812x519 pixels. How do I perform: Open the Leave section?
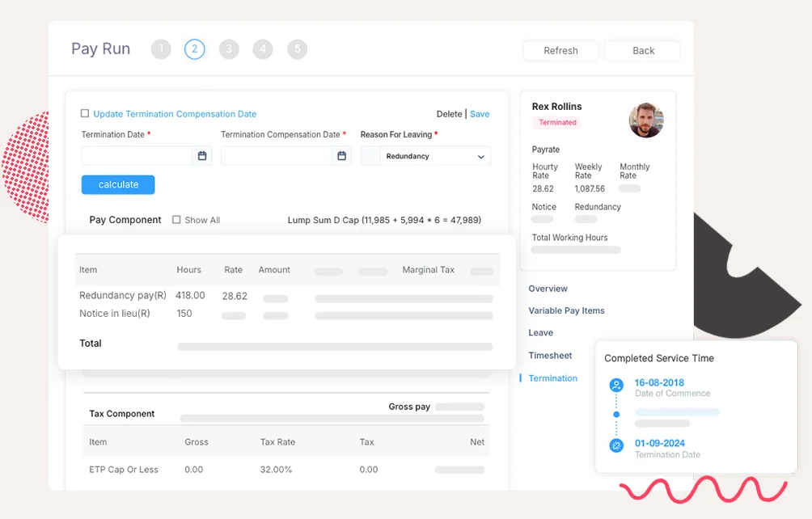coord(540,332)
